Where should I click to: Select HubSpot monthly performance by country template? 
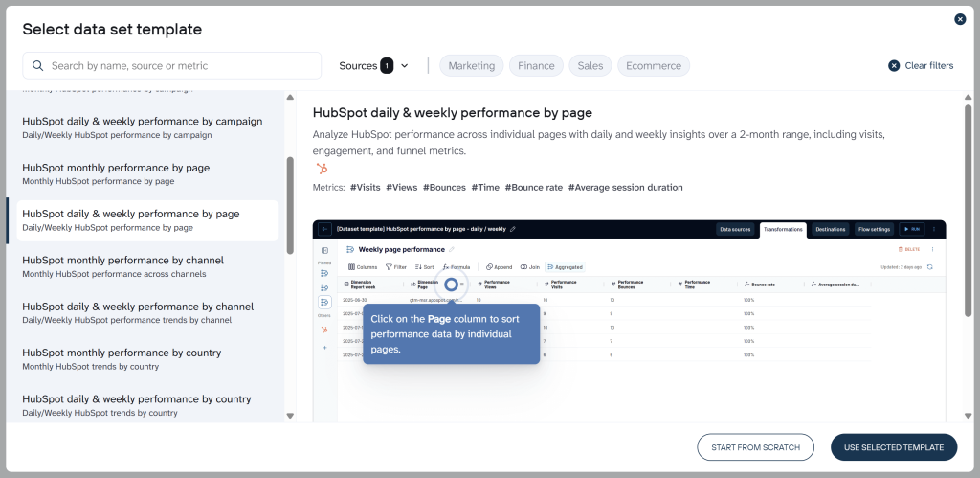pyautogui.click(x=147, y=359)
